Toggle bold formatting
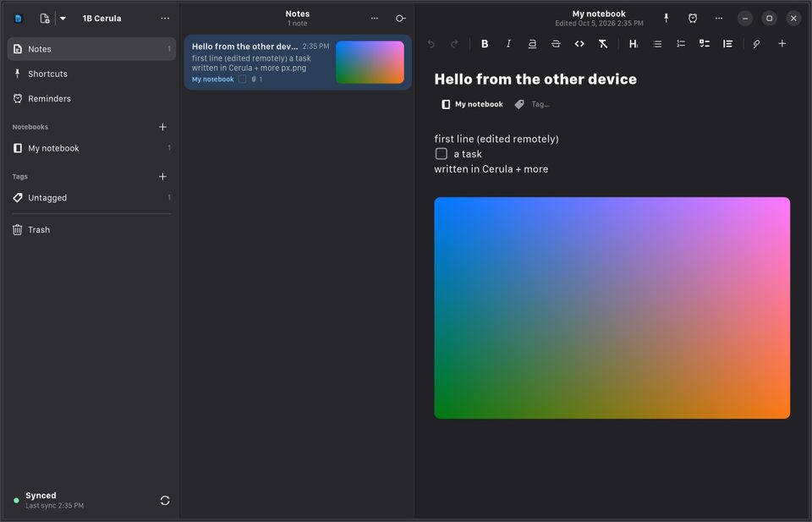The height and width of the screenshot is (522, 812). pyautogui.click(x=485, y=44)
